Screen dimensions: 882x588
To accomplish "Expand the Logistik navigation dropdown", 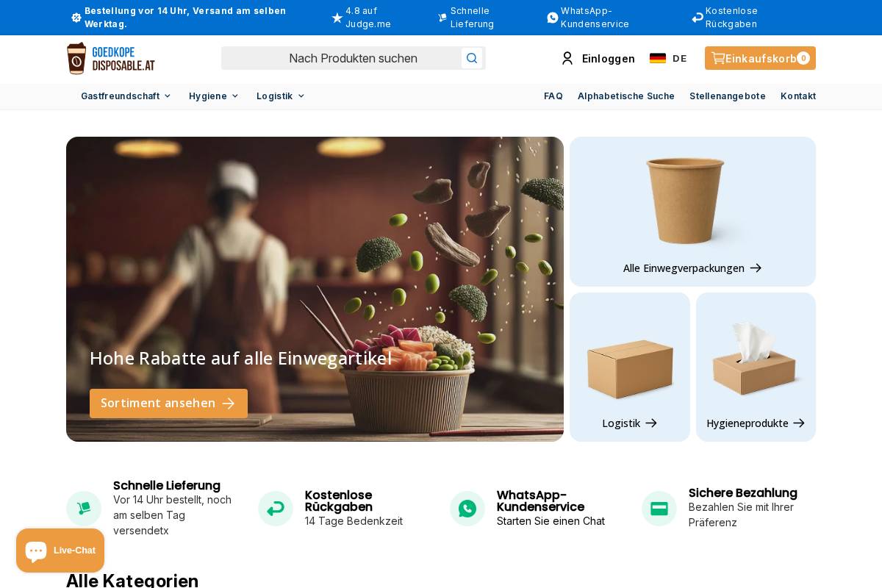I will point(280,96).
